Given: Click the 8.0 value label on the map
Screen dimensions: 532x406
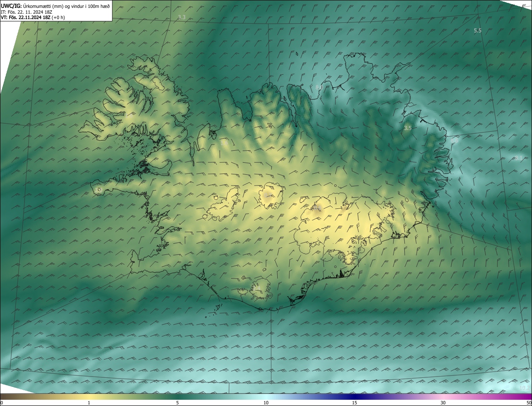Looking at the screenshot, I should point(319,87).
